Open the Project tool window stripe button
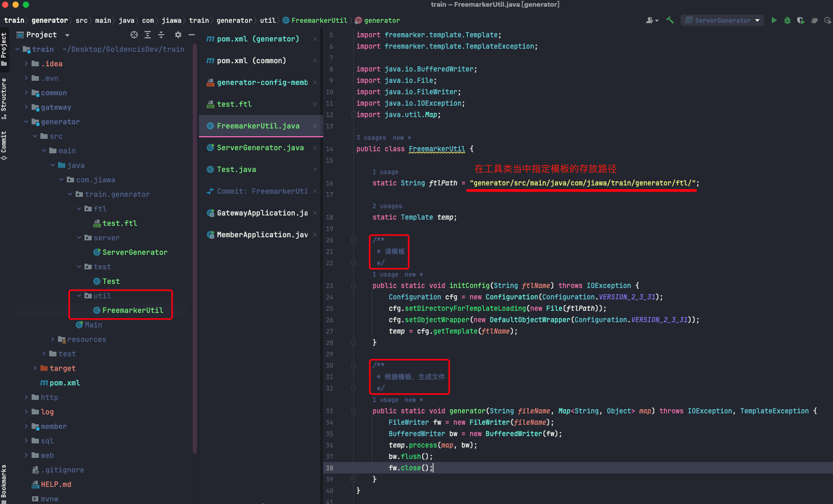Viewport: 833px width, 504px height. pos(4,49)
